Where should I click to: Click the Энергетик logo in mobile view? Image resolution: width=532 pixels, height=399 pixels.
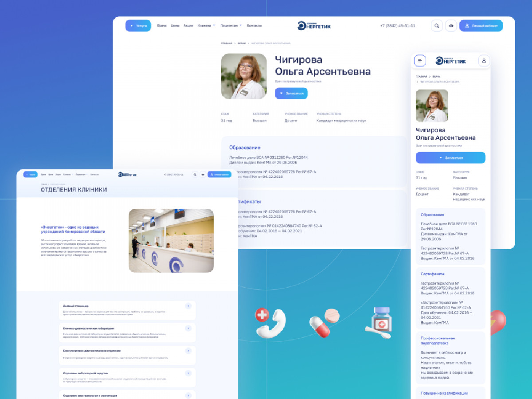(451, 61)
